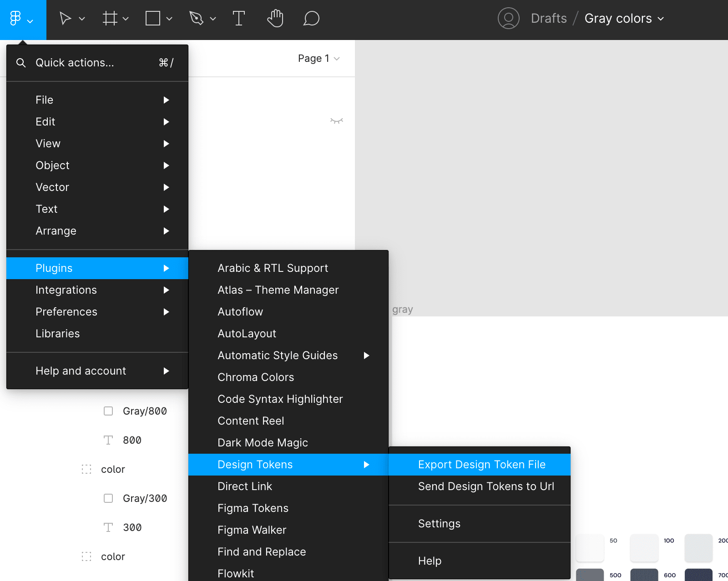Open Frame tool options chevron

126,19
